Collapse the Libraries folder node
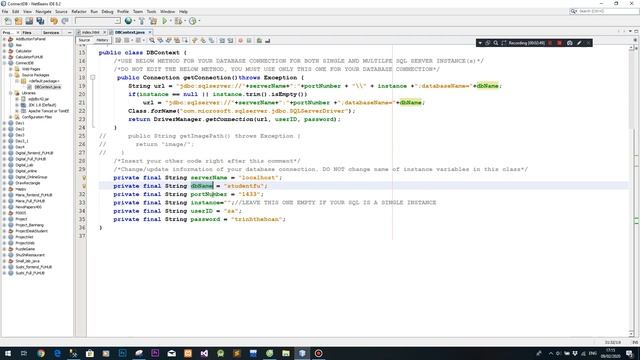The height and width of the screenshot is (360, 640). [x=11, y=93]
